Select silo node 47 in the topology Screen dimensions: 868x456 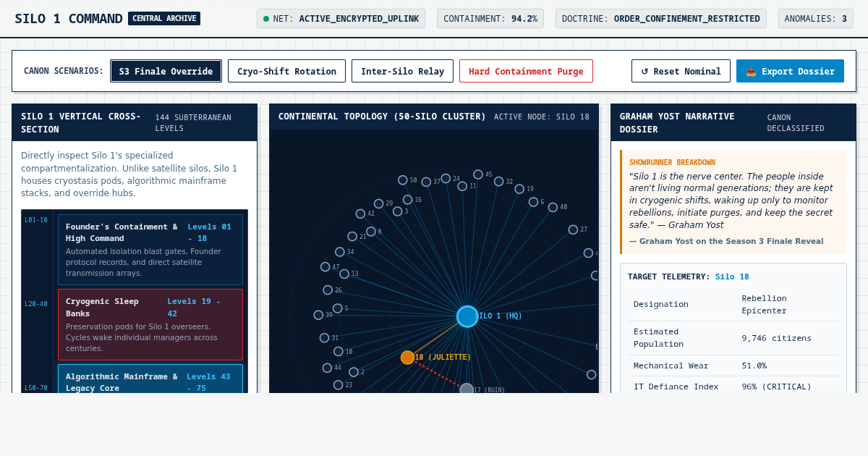pyautogui.click(x=325, y=267)
